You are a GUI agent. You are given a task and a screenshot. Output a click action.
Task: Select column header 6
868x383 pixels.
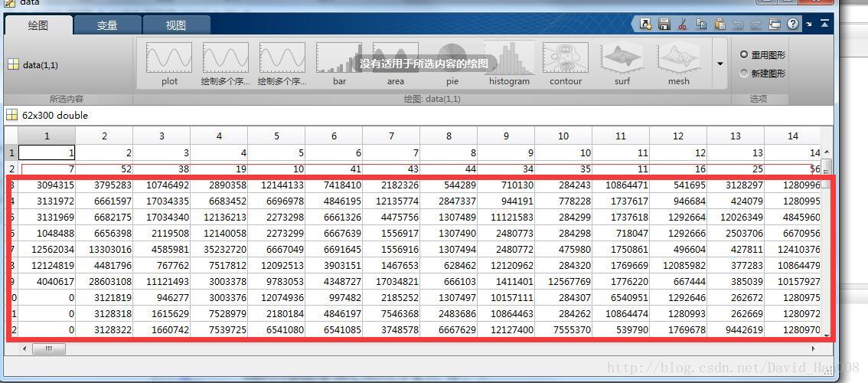tap(334, 136)
